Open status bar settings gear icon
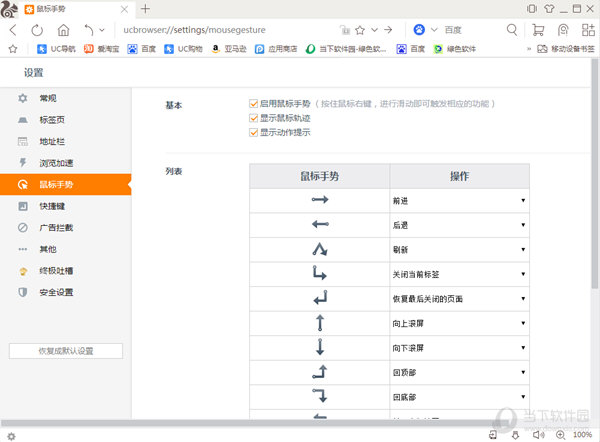The height and width of the screenshot is (442, 600). click(11, 436)
